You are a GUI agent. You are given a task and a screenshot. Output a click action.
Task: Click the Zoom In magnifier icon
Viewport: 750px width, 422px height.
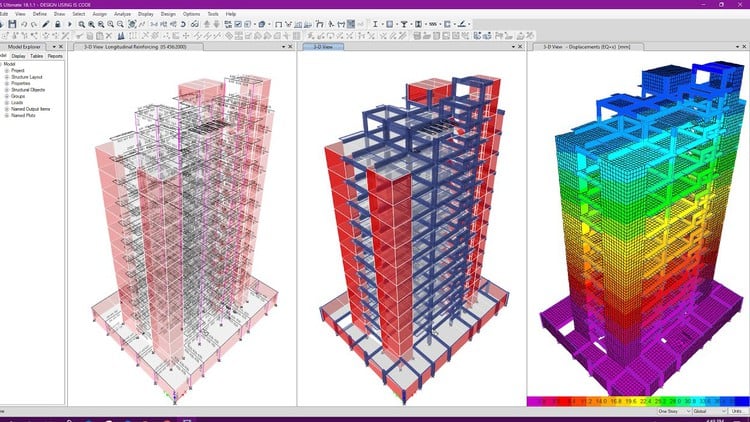82,23
